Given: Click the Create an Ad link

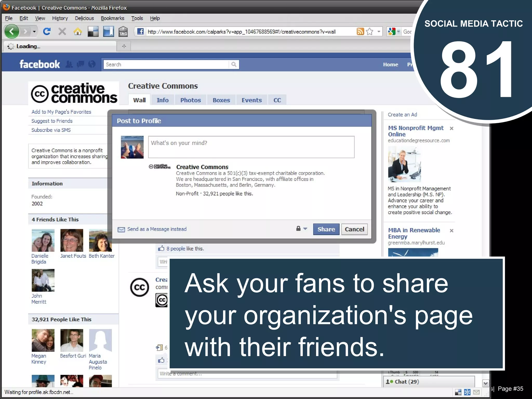Looking at the screenshot, I should [x=402, y=115].
